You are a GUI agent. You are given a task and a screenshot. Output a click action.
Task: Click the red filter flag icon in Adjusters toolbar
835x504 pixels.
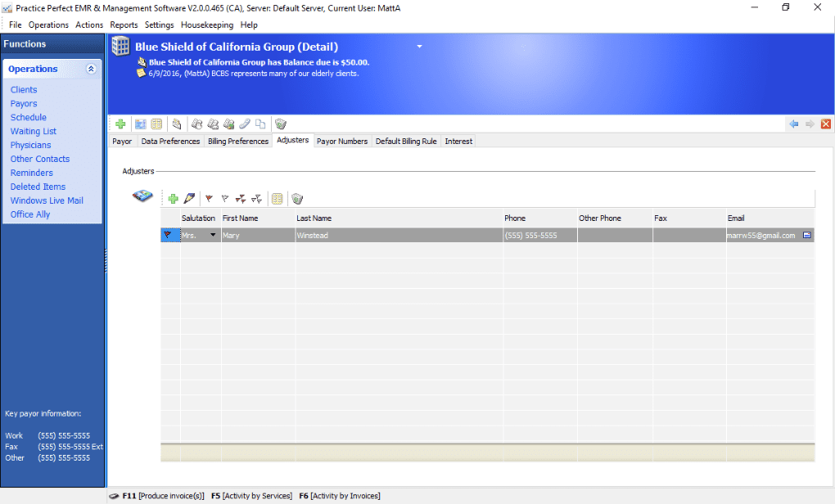[209, 199]
